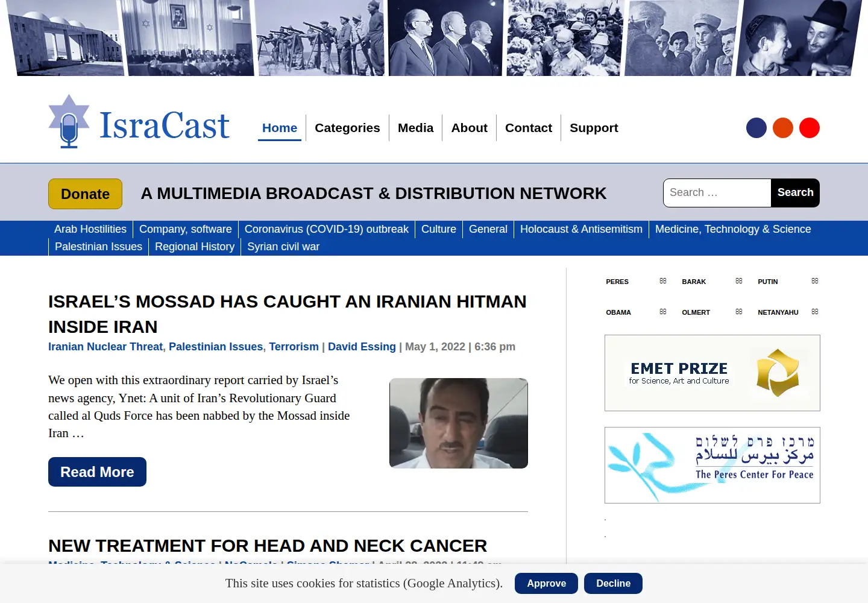The image size is (868, 603).
Task: Open the Culture category
Action: 439,229
